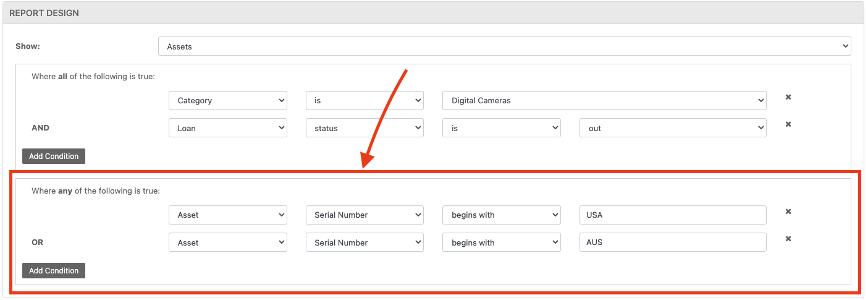Click Add Condition under the 'any' group

click(x=54, y=270)
